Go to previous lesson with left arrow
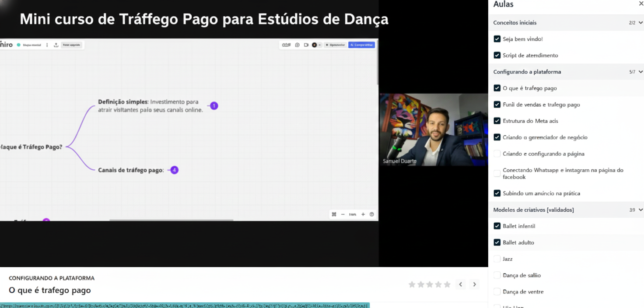The width and height of the screenshot is (644, 308). pos(460,284)
